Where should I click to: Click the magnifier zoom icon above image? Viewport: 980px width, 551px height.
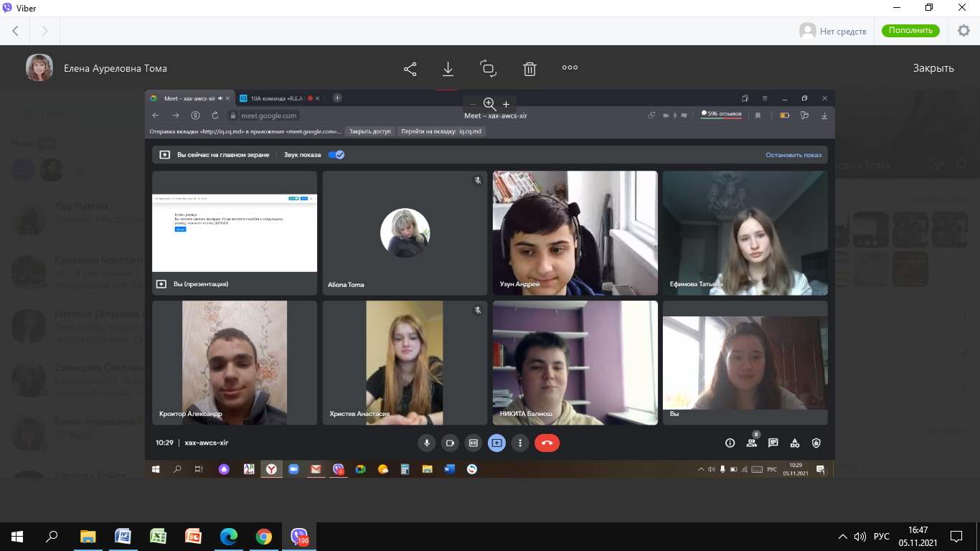tap(489, 105)
